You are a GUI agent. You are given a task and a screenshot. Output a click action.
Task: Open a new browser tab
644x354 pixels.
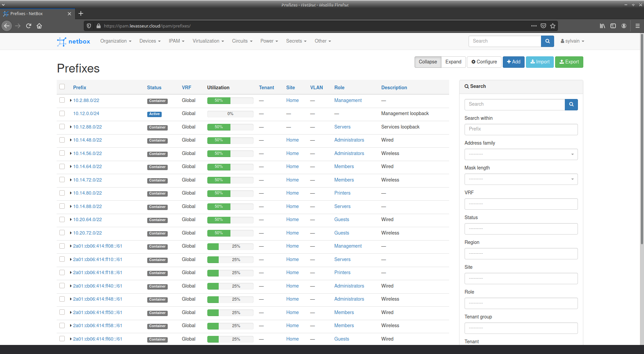tap(81, 13)
